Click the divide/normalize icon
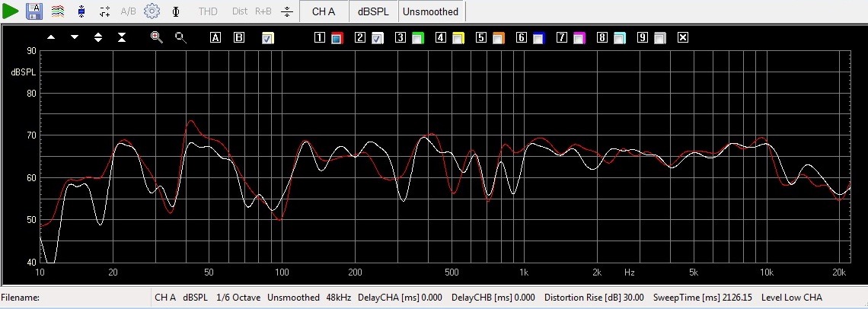This screenshot has height=309, width=868. click(286, 11)
